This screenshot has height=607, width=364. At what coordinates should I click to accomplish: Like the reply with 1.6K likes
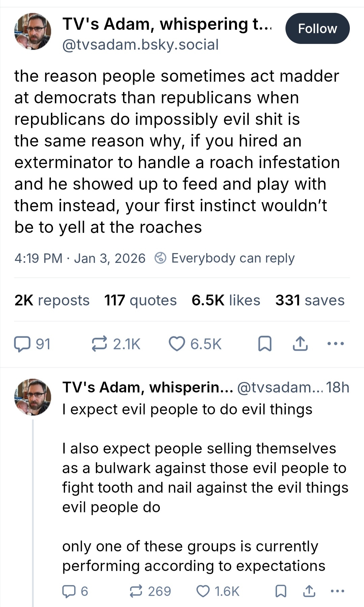(203, 591)
